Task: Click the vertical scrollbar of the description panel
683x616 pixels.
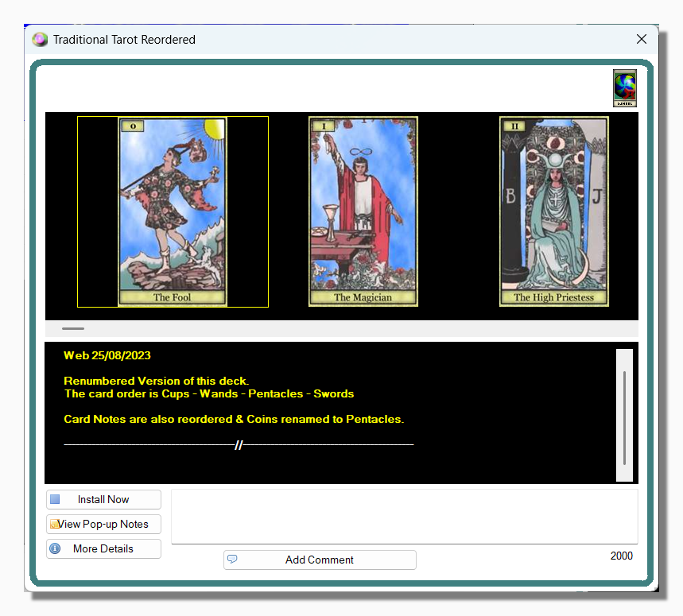Action: coord(624,416)
